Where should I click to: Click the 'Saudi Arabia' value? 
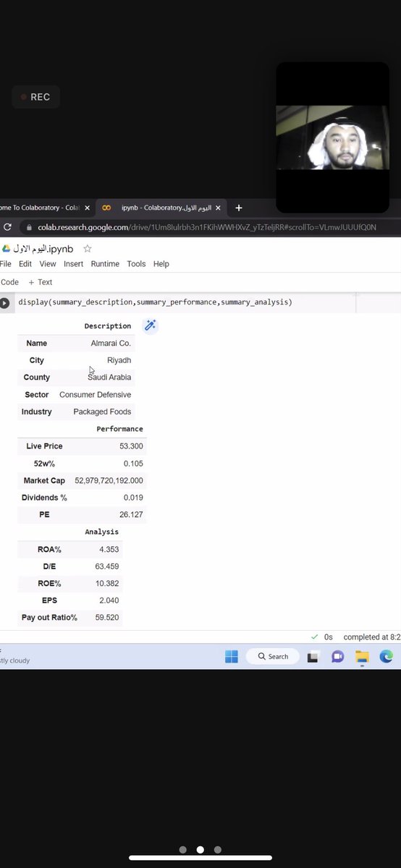109,378
